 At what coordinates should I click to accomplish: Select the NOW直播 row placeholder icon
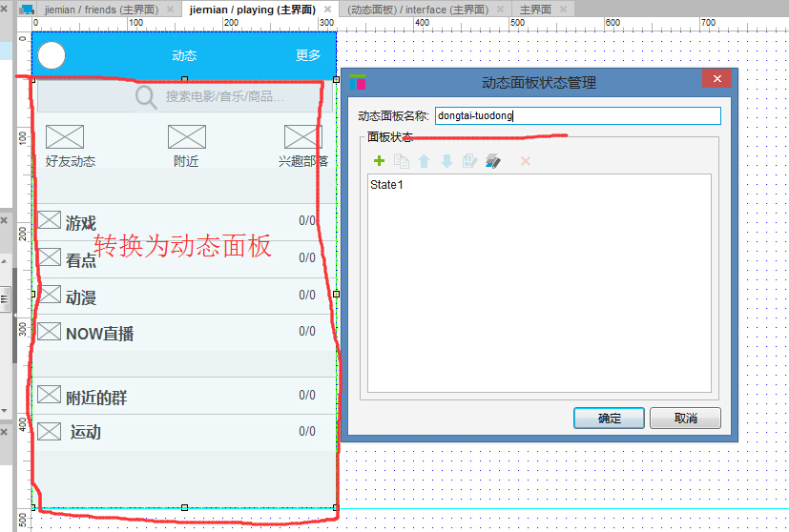(50, 331)
